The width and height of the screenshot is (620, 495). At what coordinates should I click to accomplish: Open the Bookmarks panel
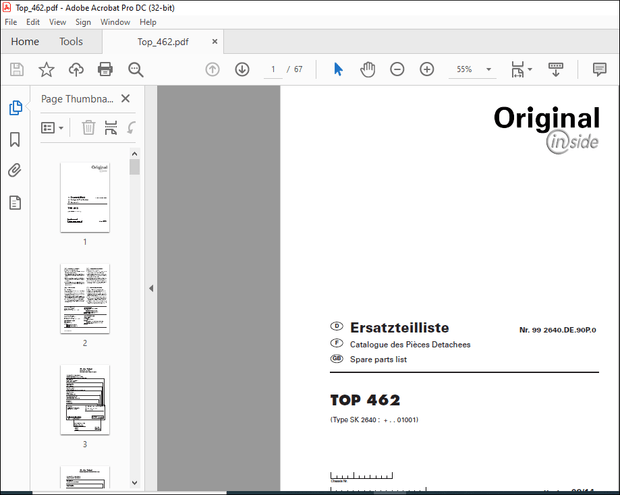15,139
